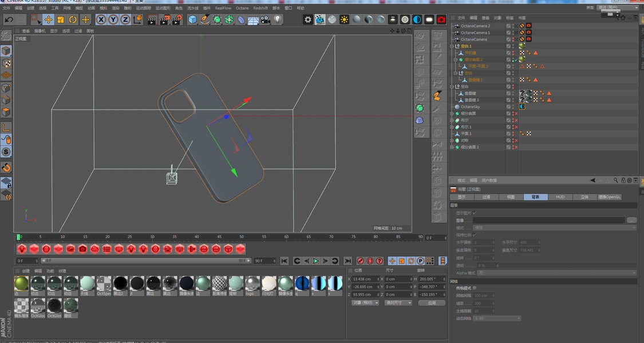644x343 pixels.
Task: Open 书签 in object manager
Action: pyautogui.click(x=521, y=18)
